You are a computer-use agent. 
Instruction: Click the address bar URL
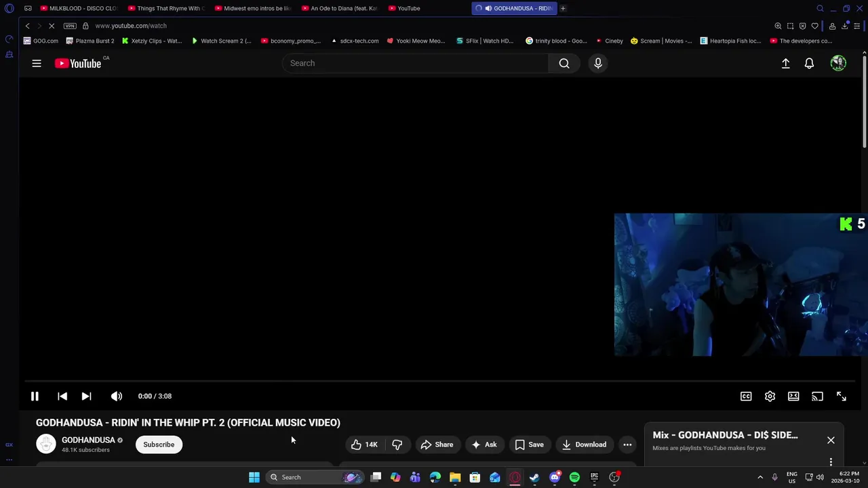[131, 26]
